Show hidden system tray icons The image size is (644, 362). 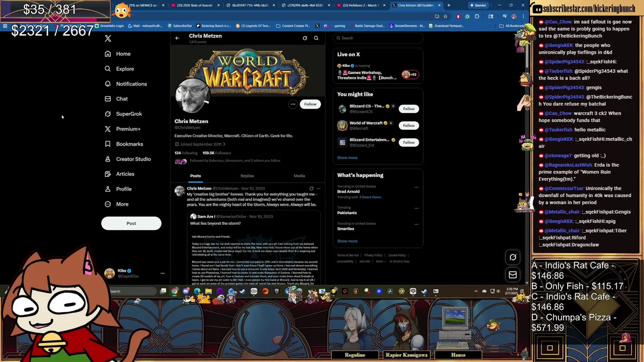tap(476, 291)
